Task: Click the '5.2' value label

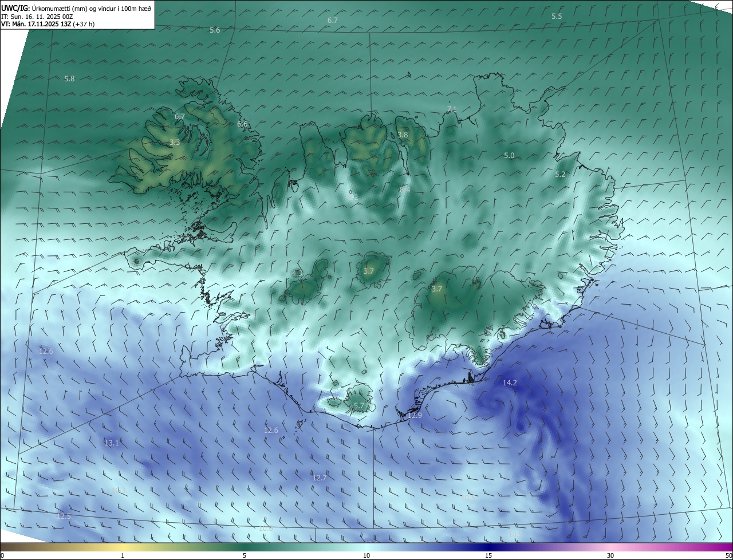Action: [560, 174]
